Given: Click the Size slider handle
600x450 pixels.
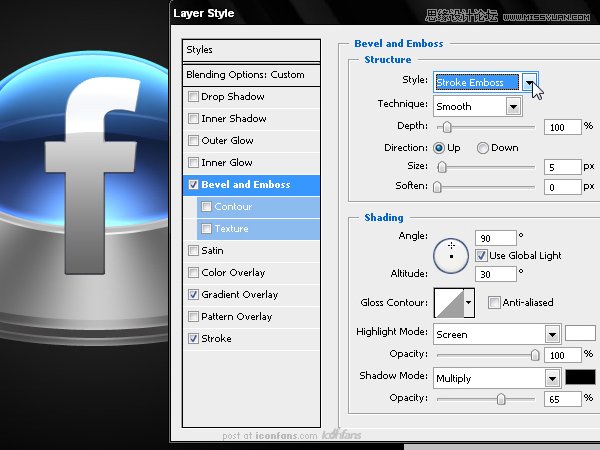Looking at the screenshot, I should tap(442, 167).
